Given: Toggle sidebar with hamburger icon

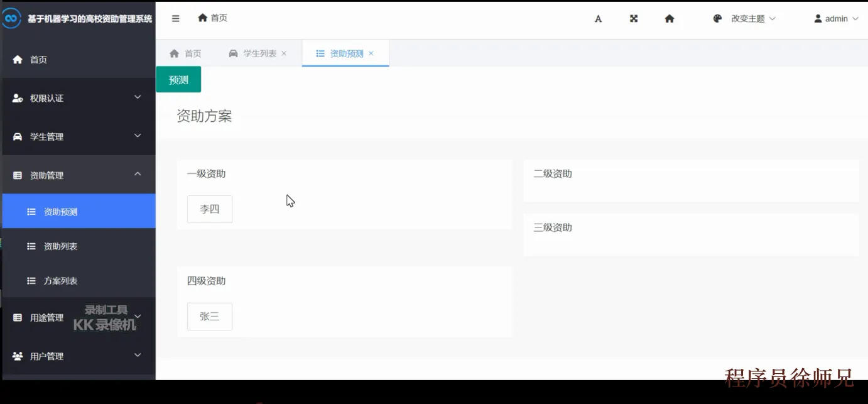Looking at the screenshot, I should (176, 19).
